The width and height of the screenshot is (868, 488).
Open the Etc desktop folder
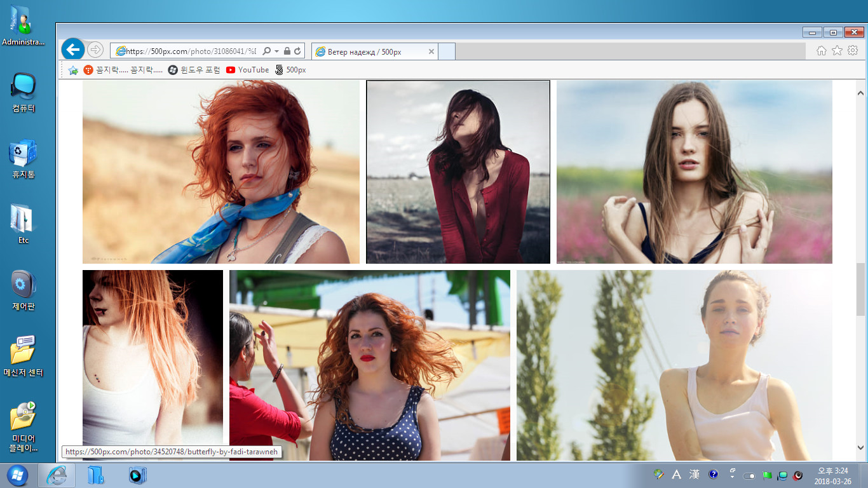pyautogui.click(x=24, y=225)
